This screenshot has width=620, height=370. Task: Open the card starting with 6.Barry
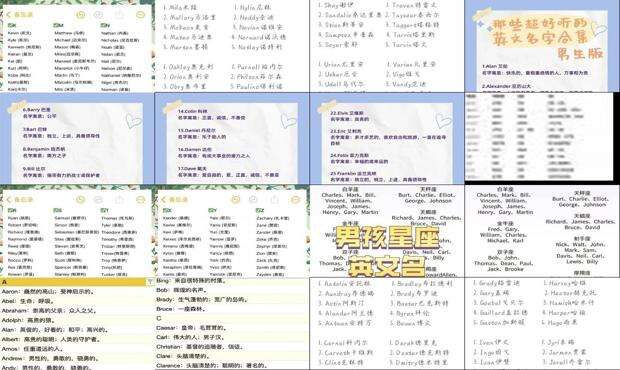tap(77, 138)
